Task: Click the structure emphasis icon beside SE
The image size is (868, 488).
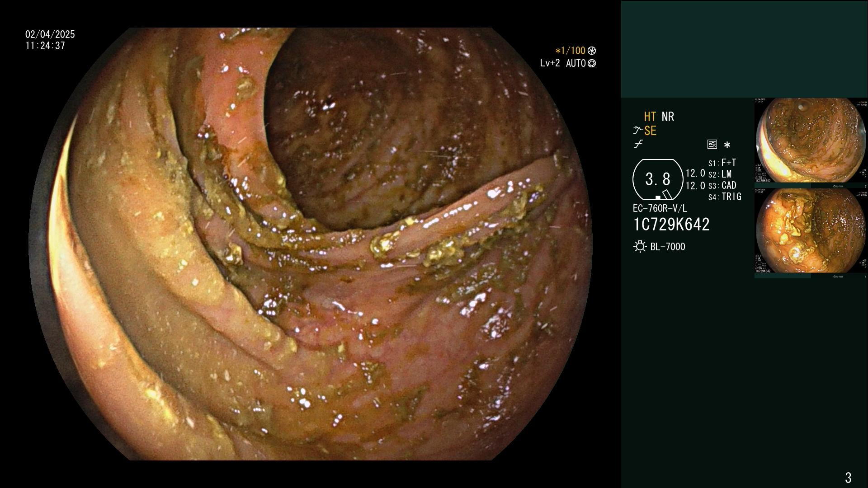Action: point(638,131)
